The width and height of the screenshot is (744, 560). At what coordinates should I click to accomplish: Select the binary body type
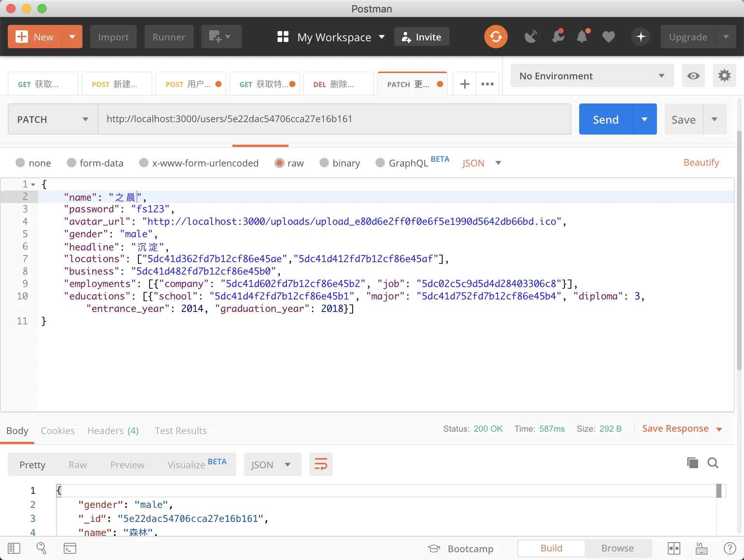324,163
